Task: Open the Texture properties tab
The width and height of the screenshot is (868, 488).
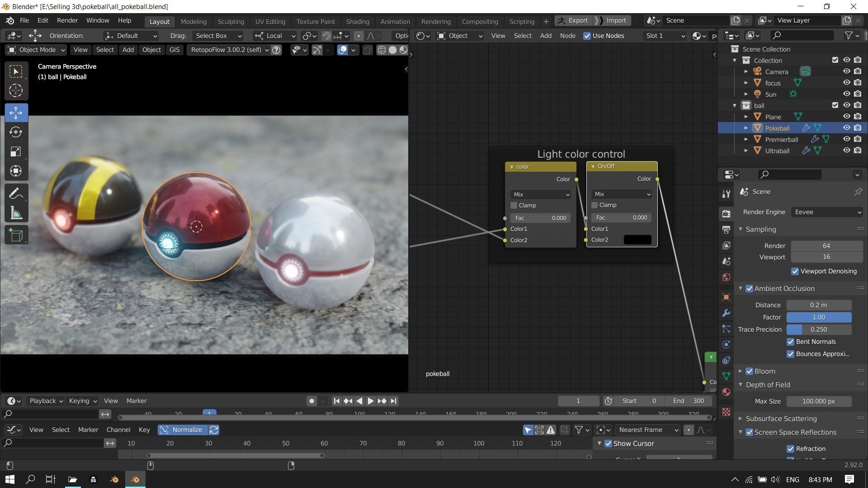Action: point(726,412)
